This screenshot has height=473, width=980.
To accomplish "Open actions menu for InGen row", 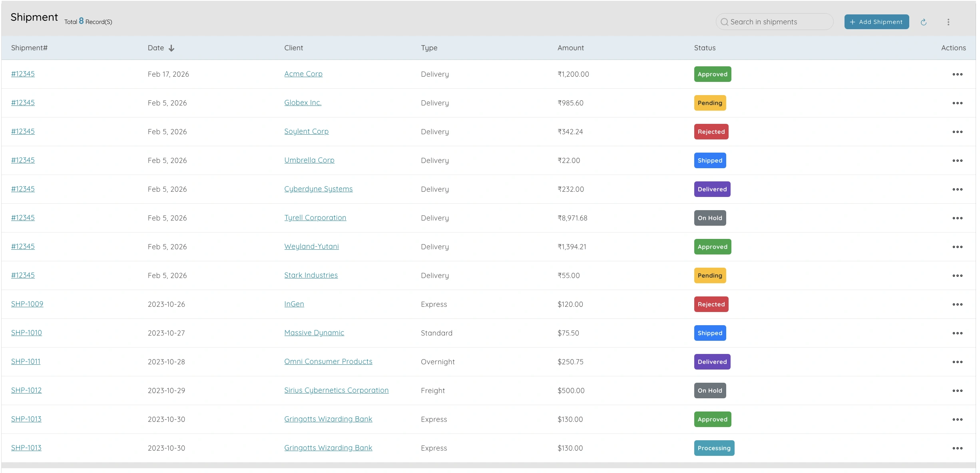I will coord(957,304).
